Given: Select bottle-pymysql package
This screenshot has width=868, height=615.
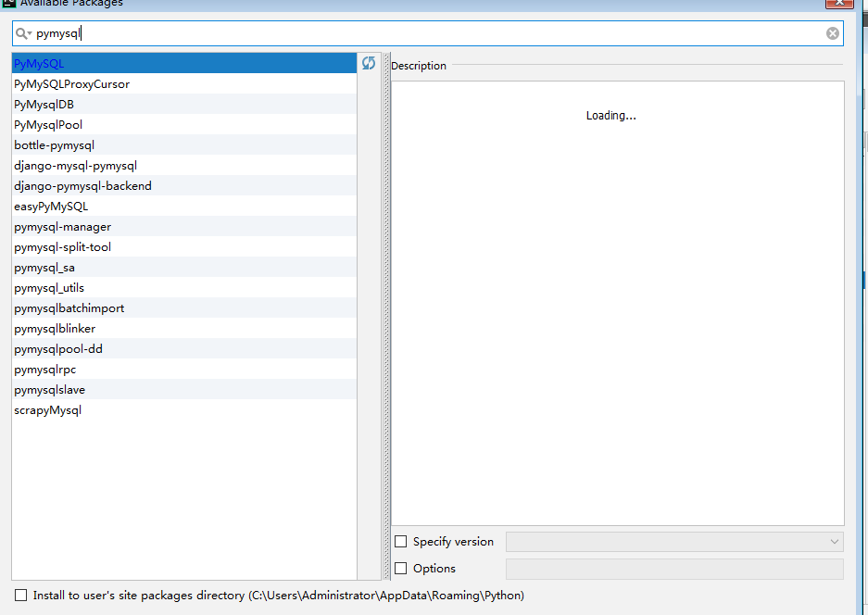Looking at the screenshot, I should (184, 145).
